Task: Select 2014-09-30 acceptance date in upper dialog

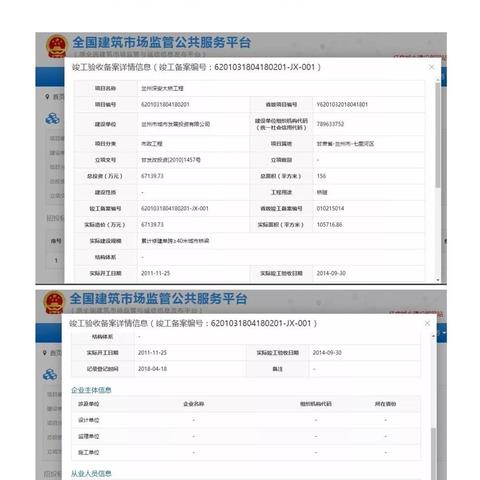Action: tap(331, 273)
